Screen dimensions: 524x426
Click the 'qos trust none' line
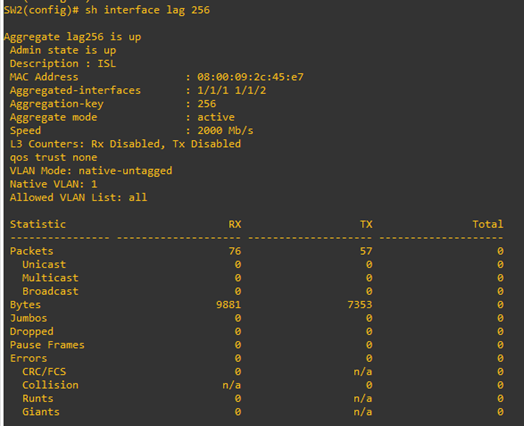(x=53, y=157)
